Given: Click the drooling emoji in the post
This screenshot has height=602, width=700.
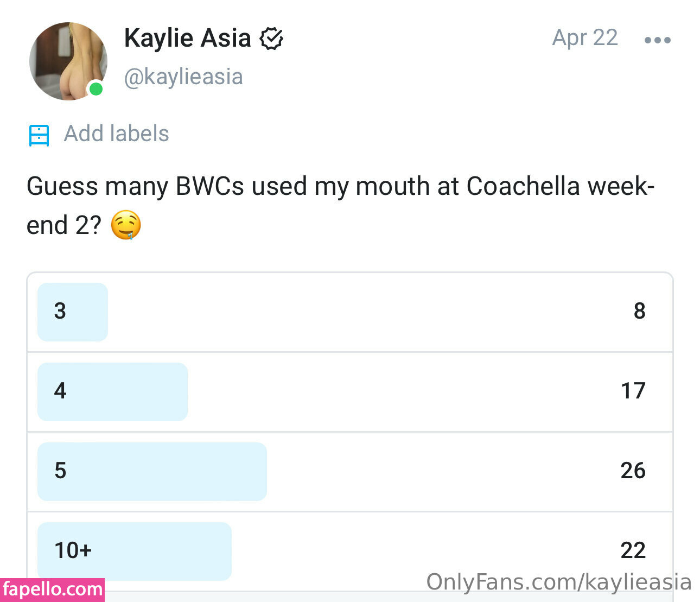Looking at the screenshot, I should [x=126, y=226].
